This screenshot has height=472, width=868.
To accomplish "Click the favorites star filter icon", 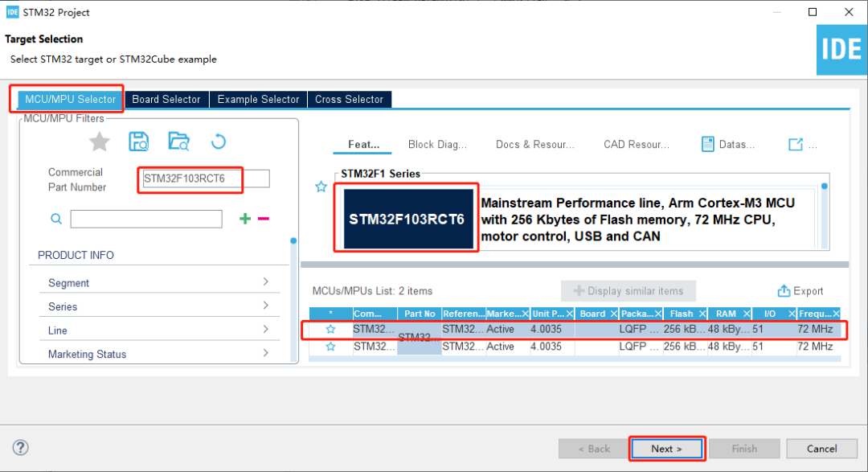I will (x=99, y=142).
